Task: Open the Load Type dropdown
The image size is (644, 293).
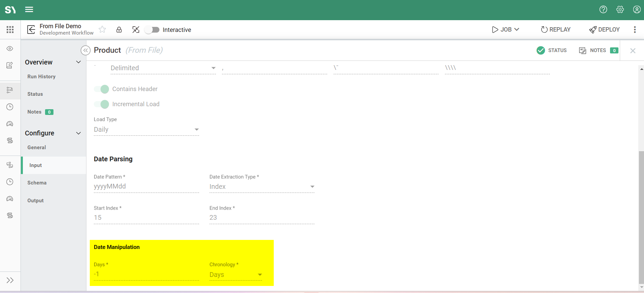Action: 146,130
